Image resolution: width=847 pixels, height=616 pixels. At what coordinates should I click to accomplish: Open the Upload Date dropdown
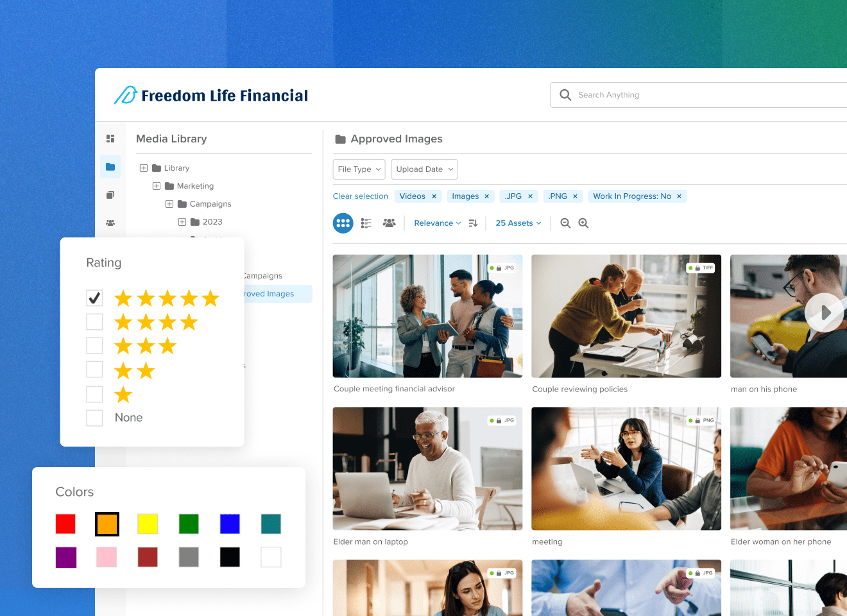coord(425,169)
